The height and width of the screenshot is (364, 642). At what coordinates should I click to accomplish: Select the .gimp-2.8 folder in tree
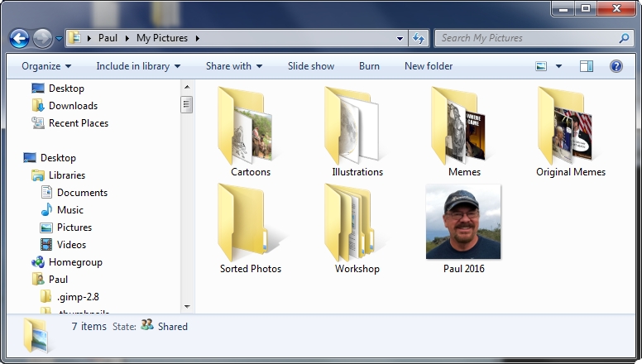(x=79, y=297)
